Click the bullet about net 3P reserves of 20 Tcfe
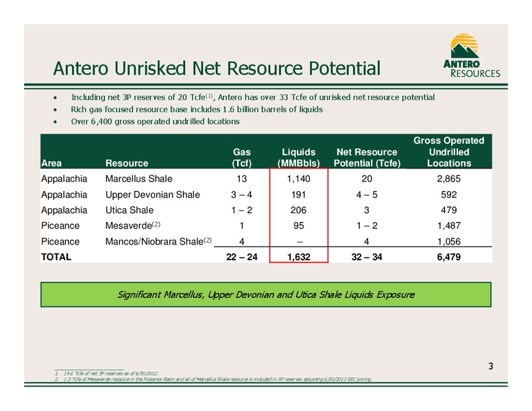Screen dimensions: 532x411 point(253,97)
